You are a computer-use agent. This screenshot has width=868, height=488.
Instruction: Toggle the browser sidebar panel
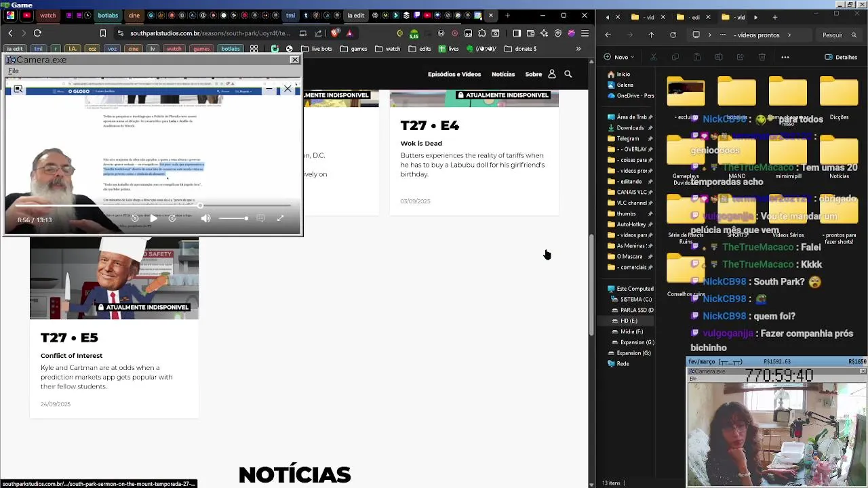[x=517, y=33]
